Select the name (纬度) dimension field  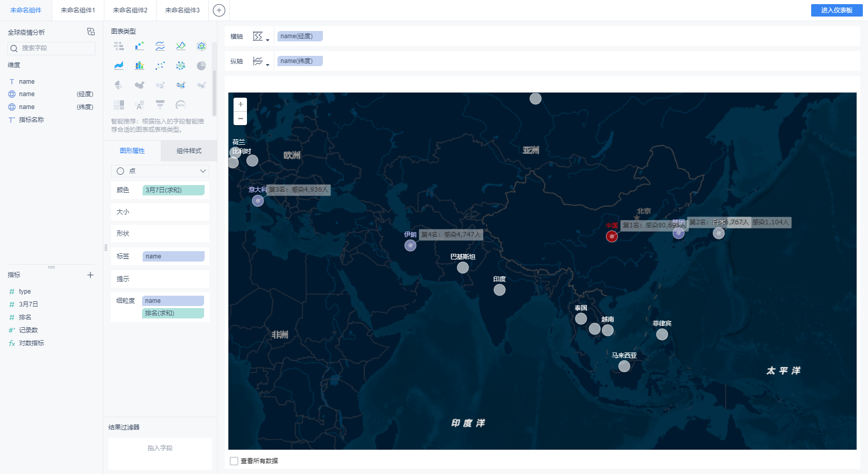point(51,107)
